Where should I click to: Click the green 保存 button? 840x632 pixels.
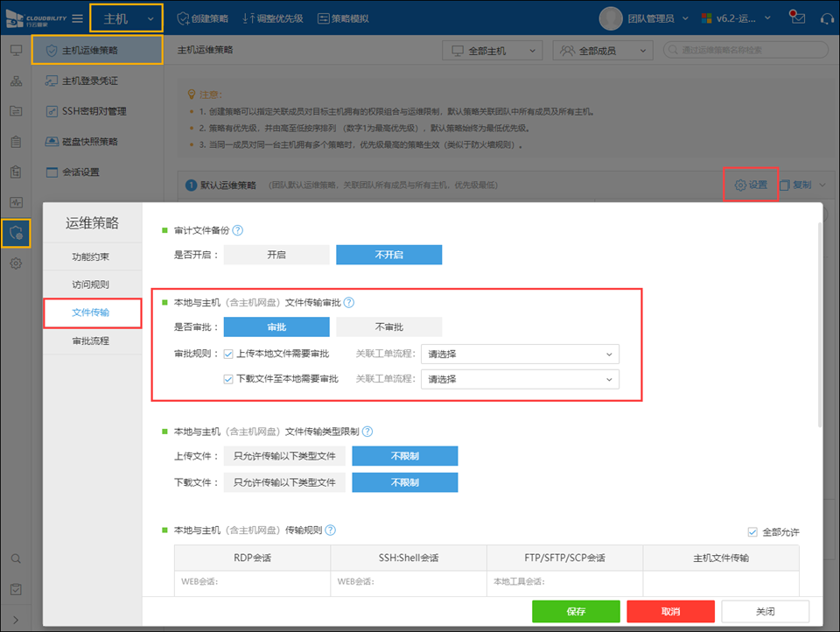point(576,611)
